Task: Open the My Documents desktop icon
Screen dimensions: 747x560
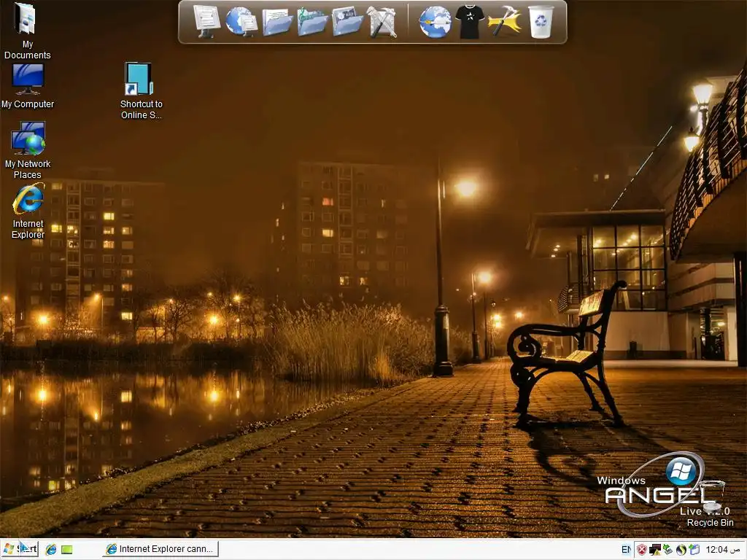Action: [27, 31]
